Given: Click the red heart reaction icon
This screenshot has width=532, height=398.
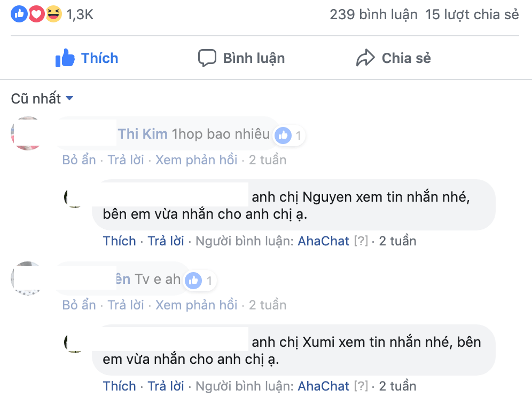Looking at the screenshot, I should pyautogui.click(x=36, y=14).
